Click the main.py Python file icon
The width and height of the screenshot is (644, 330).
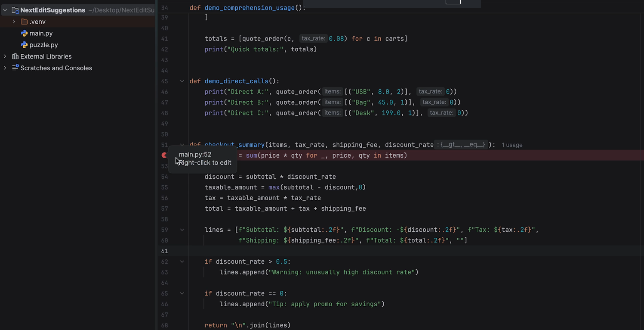click(24, 33)
